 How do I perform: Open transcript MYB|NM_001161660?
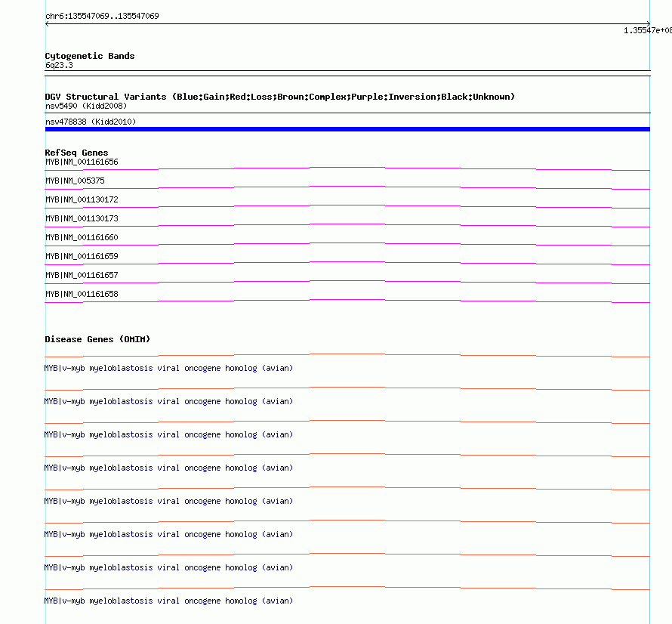[x=82, y=238]
